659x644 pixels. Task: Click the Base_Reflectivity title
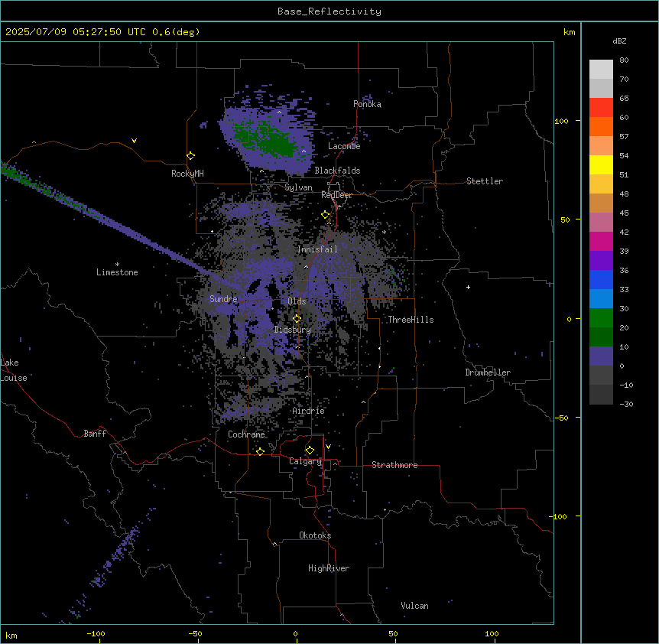329,11
